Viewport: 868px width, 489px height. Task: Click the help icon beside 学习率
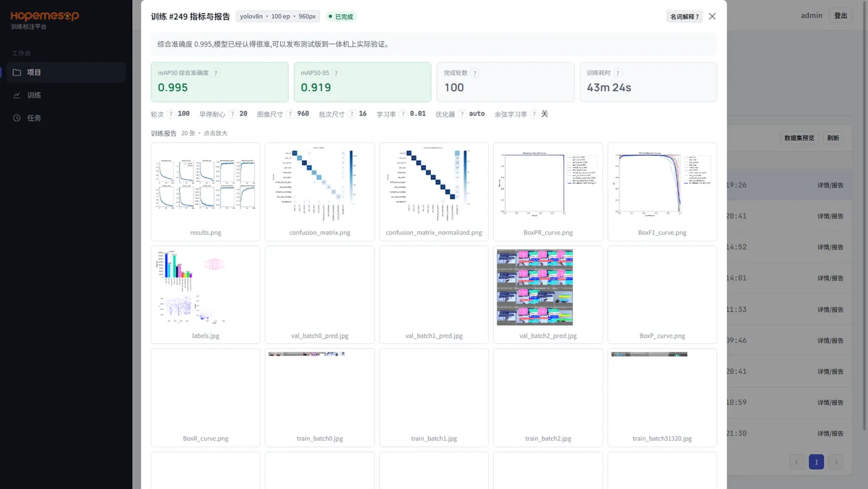(x=403, y=114)
